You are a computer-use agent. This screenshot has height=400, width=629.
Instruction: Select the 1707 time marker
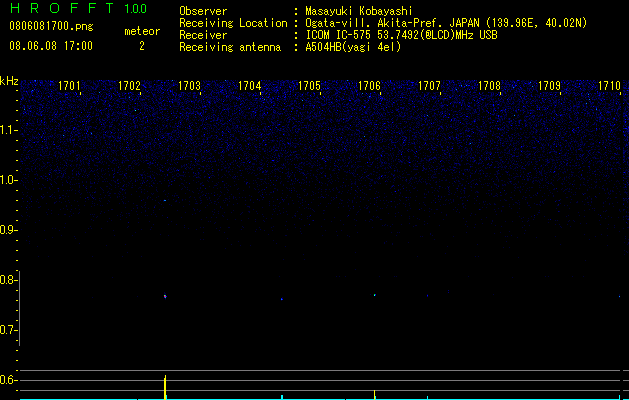click(x=429, y=86)
